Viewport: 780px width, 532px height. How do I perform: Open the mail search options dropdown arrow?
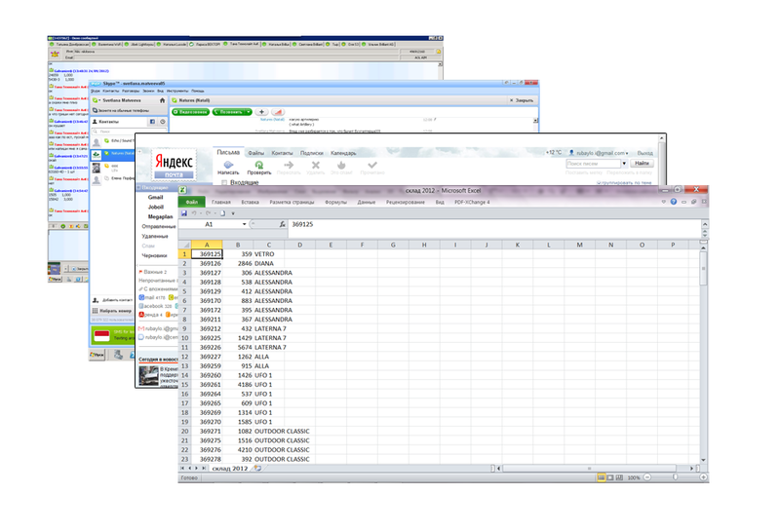624,164
